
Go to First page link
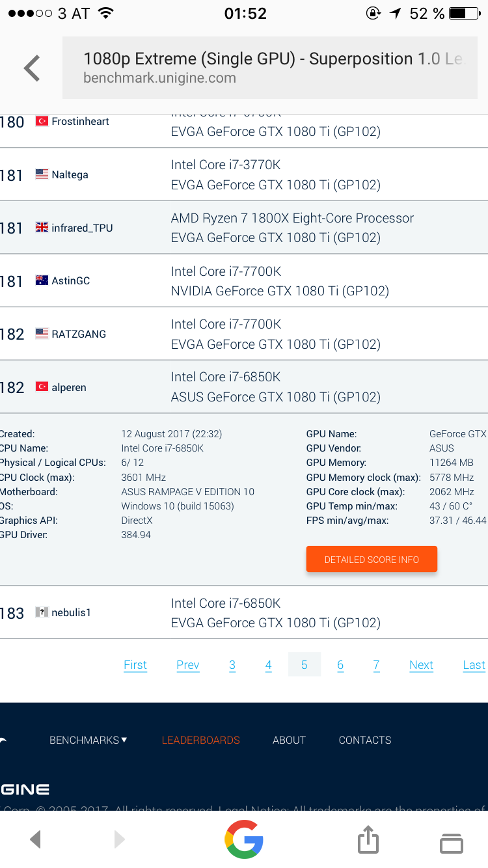tap(135, 664)
